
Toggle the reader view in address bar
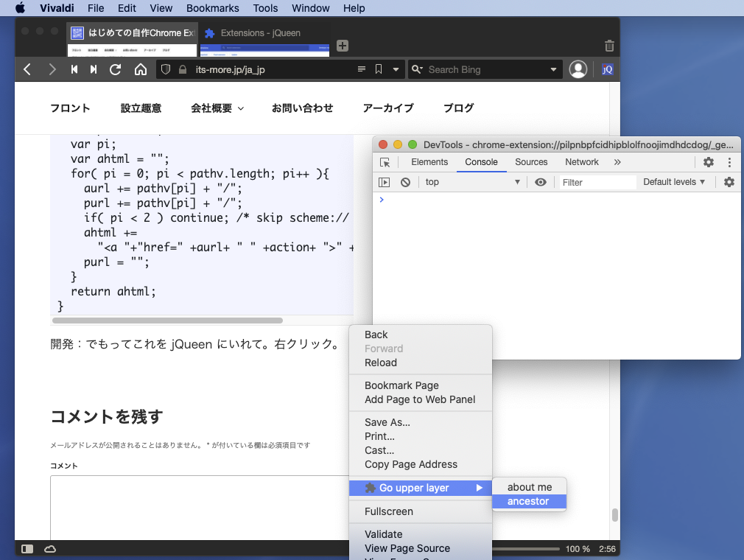pos(361,69)
